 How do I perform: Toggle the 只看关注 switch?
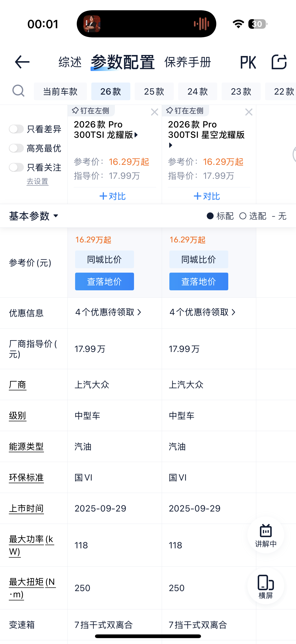coord(16,167)
